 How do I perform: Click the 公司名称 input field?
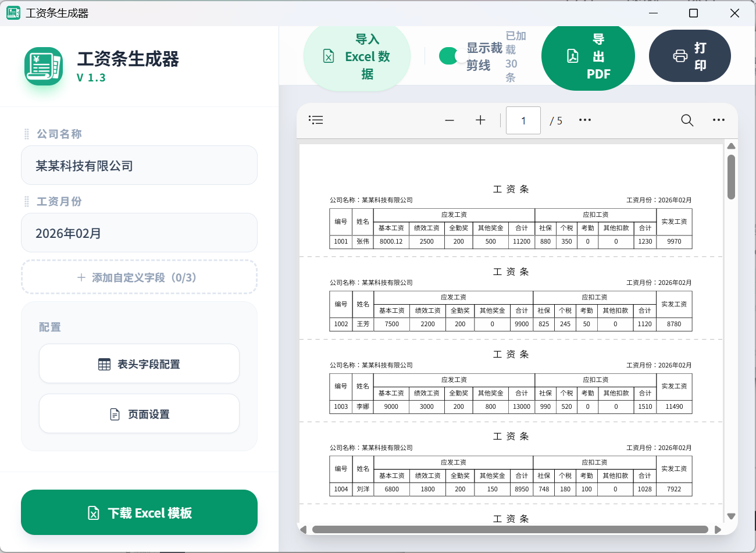139,165
